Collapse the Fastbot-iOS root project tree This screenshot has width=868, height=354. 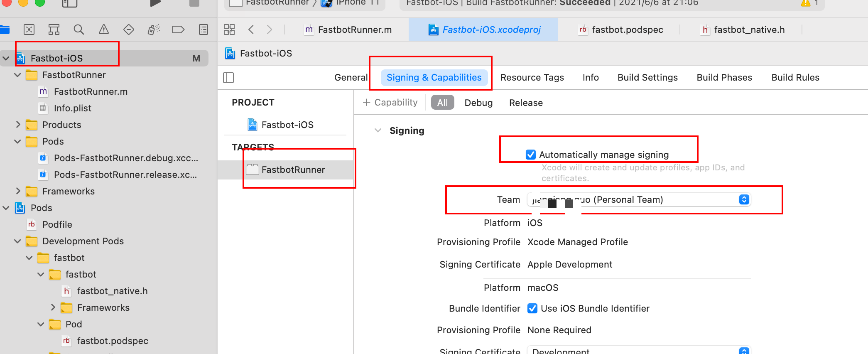[x=6, y=58]
